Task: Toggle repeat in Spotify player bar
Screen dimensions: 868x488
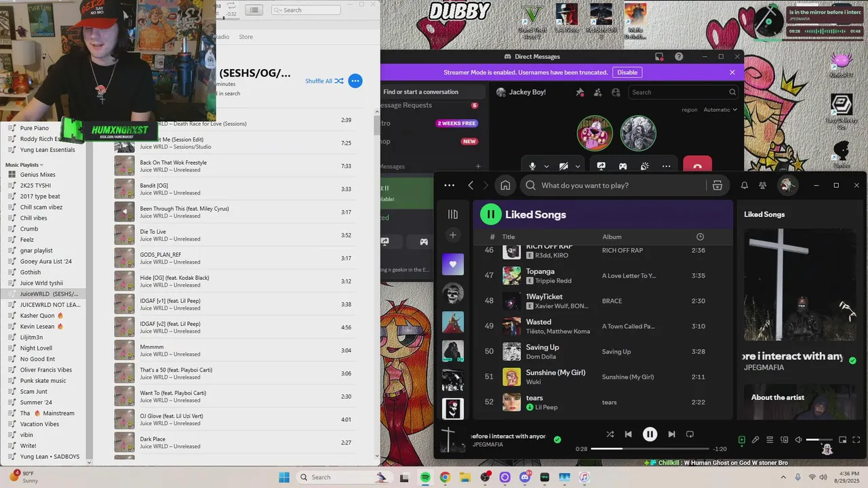Action: (x=690, y=434)
